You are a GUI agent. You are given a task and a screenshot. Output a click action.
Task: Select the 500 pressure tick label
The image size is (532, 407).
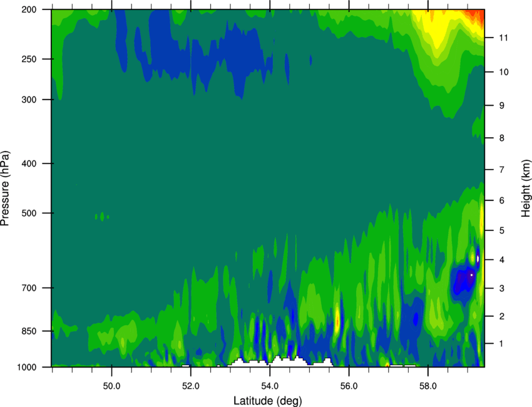pos(29,213)
